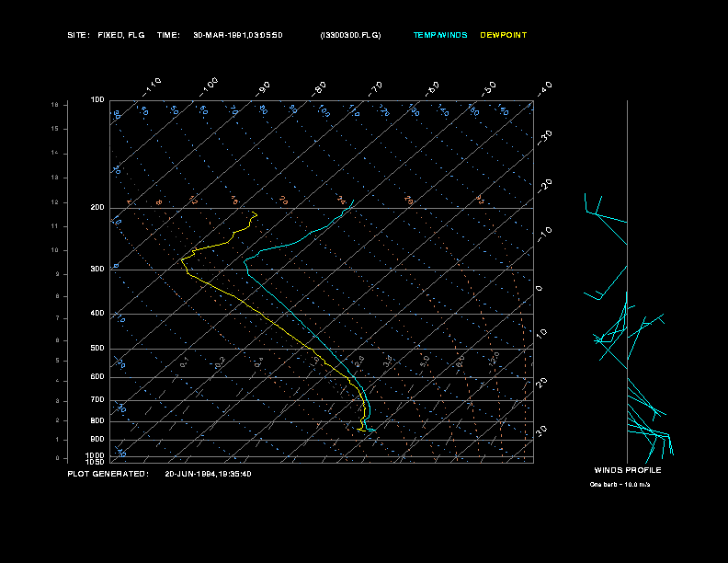This screenshot has height=563, width=728.
Task: Select the -50 white isotherm label on the top edge
Action: click(488, 89)
